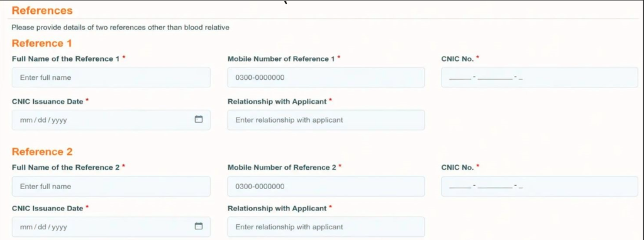Image resolution: width=644 pixels, height=240 pixels.
Task: Click Reference 2 'Relationship with Applicant' label
Action: [277, 209]
